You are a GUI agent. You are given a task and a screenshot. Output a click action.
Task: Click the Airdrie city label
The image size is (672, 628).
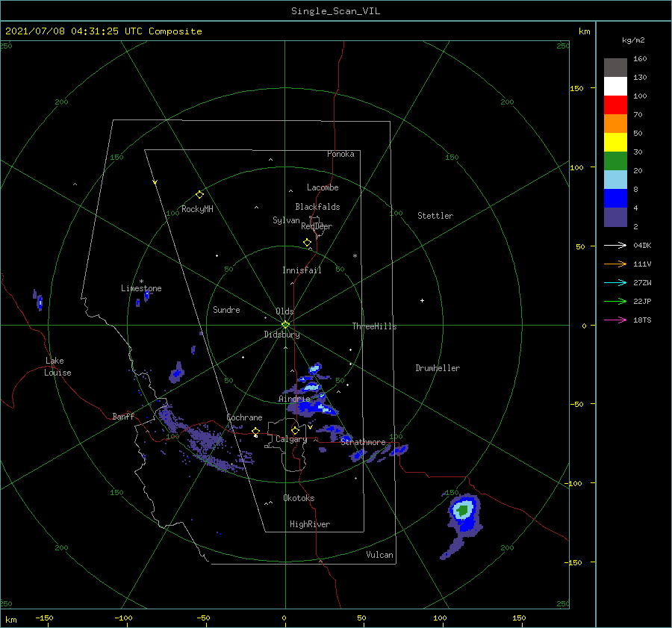(294, 399)
